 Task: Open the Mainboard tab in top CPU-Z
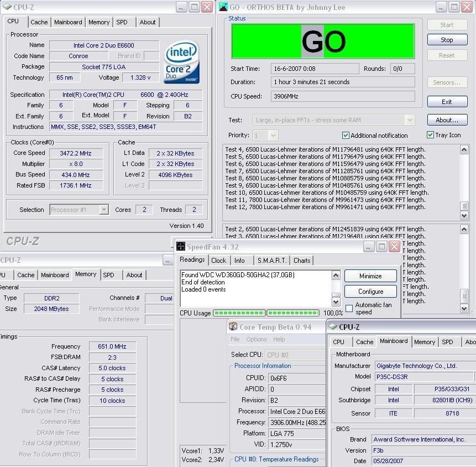point(68,22)
